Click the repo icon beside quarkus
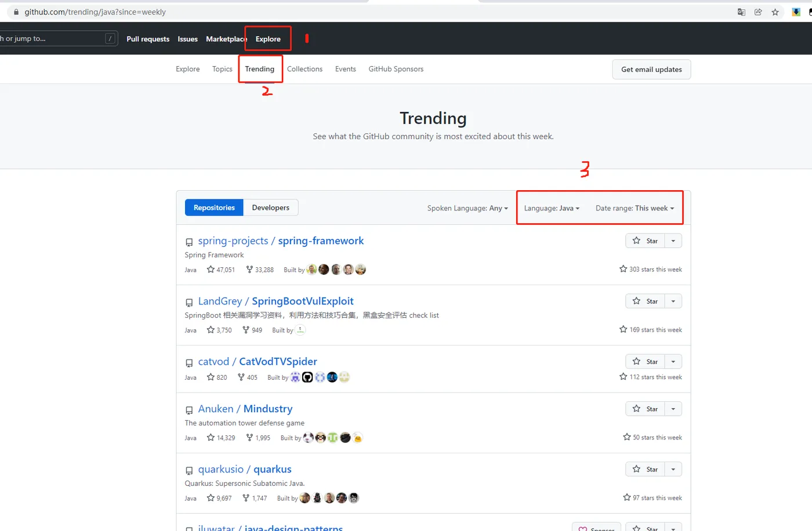This screenshot has height=531, width=812. coord(189,471)
